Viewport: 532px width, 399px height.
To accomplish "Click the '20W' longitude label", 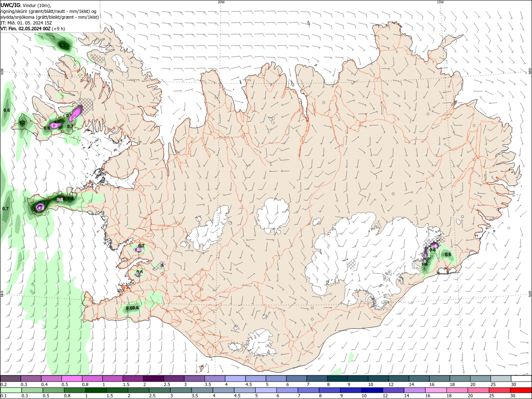I will point(221,2).
